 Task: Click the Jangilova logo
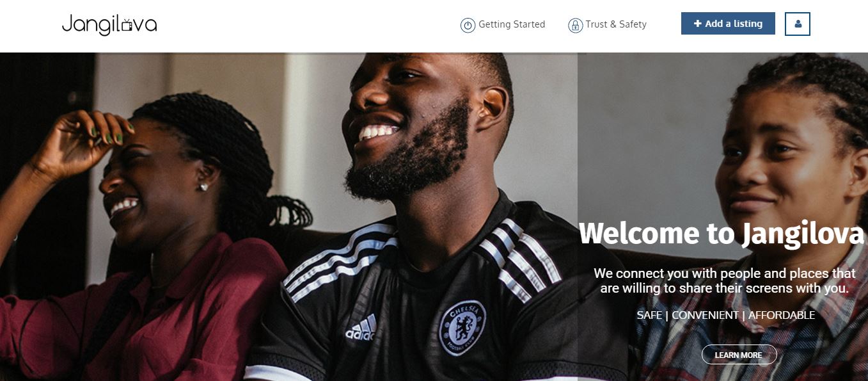[x=109, y=25]
